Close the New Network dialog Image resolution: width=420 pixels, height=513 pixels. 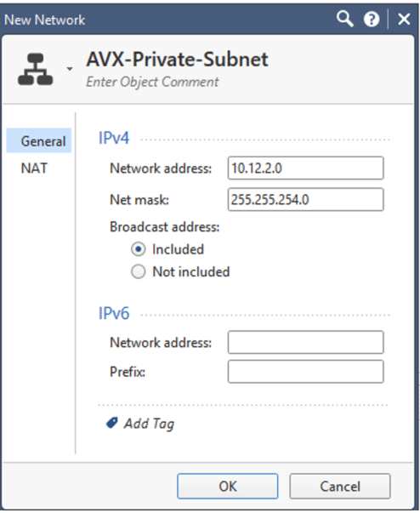pos(404,19)
